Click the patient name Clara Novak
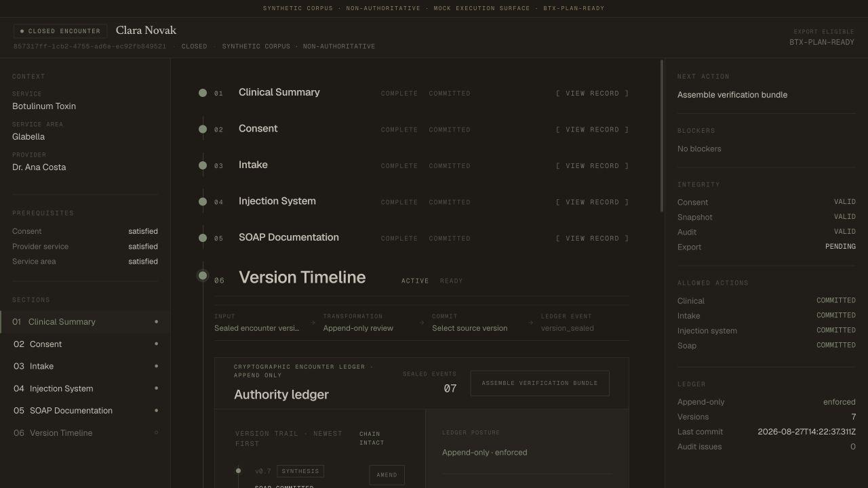868x488 pixels. pyautogui.click(x=146, y=30)
